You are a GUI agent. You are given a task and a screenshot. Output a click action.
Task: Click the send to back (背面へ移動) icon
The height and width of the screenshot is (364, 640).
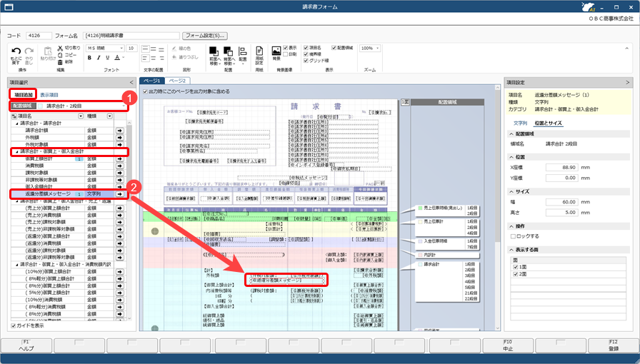[x=228, y=51]
